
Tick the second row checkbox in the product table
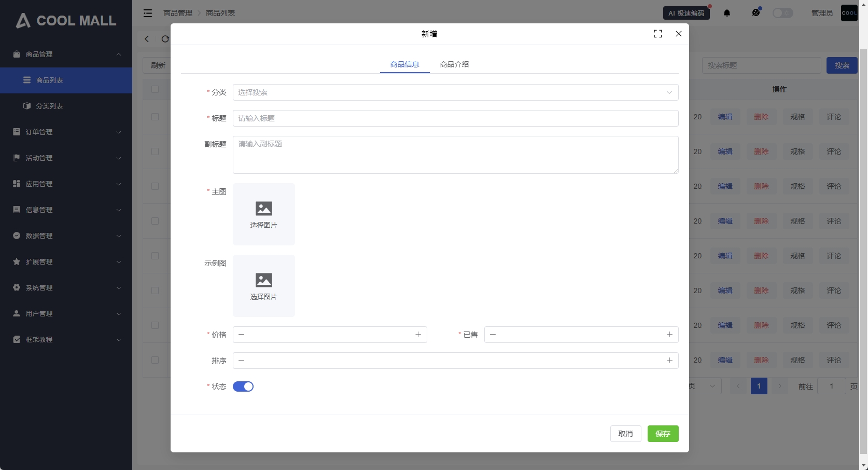point(155,151)
